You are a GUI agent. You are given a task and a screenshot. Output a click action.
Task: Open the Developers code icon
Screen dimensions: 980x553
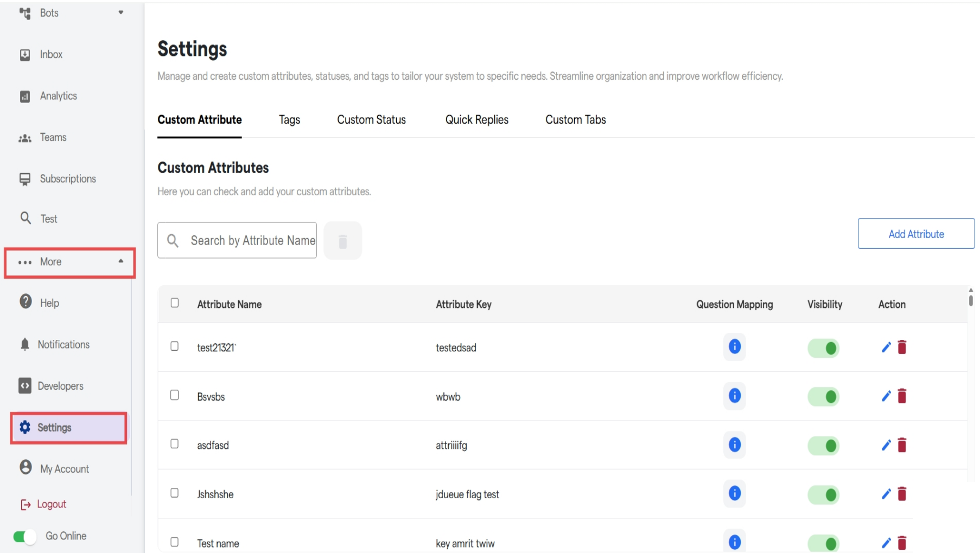[x=25, y=385]
